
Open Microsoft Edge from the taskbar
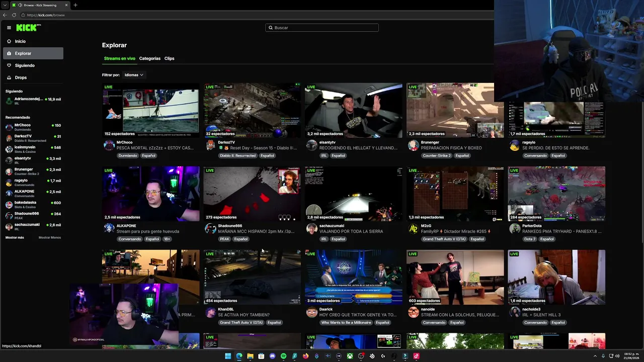[239, 356]
